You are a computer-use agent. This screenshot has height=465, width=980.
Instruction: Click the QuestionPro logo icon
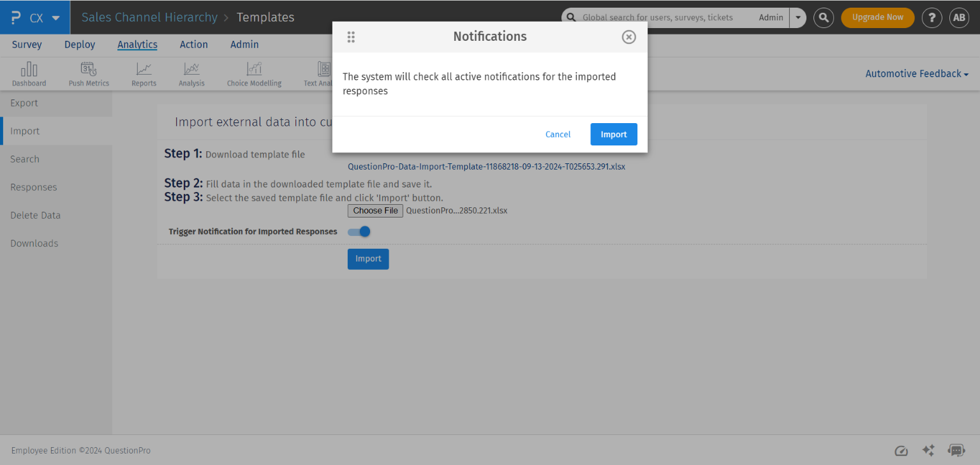click(16, 17)
